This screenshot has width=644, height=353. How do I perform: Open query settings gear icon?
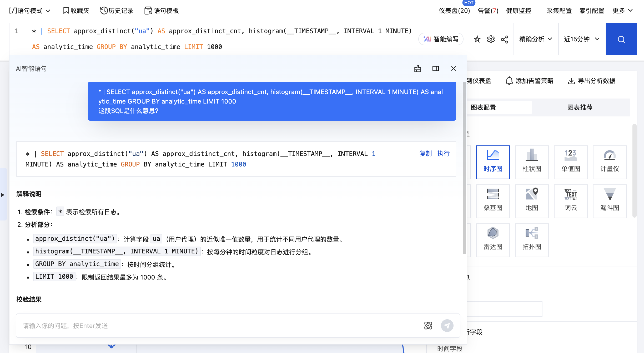pos(491,39)
